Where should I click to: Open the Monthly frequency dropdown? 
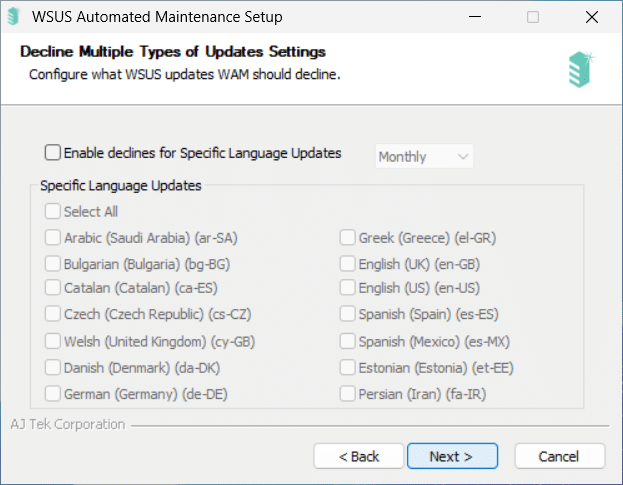click(424, 156)
